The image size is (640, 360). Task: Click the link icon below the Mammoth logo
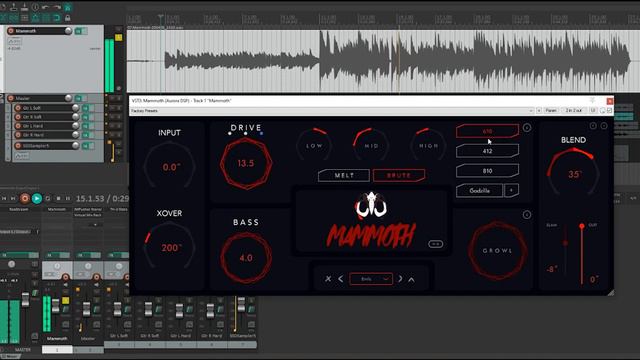[x=436, y=244]
